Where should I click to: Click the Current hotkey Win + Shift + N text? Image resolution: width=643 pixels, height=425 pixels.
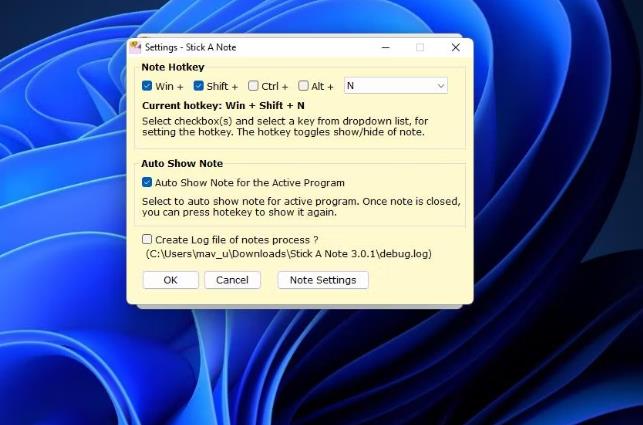223,105
